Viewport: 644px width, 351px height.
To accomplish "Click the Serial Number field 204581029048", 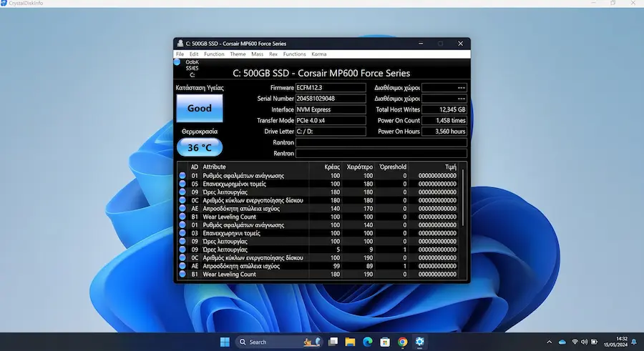I will coord(331,99).
